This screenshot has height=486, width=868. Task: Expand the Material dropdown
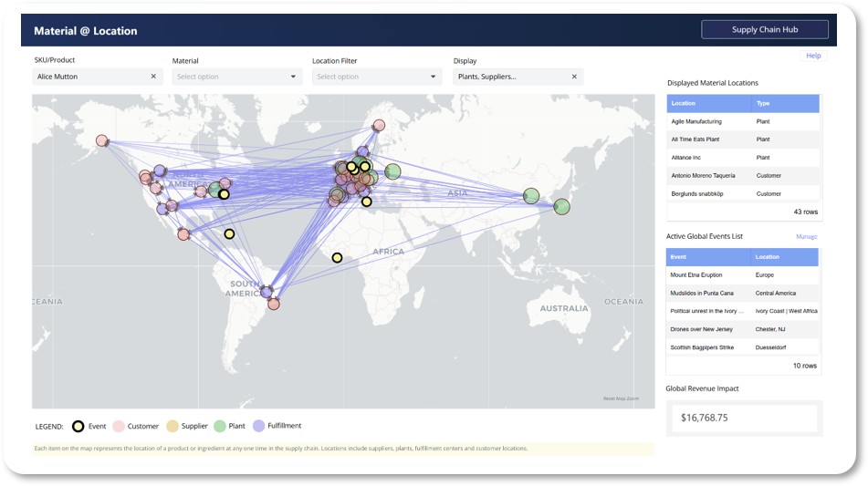237,77
